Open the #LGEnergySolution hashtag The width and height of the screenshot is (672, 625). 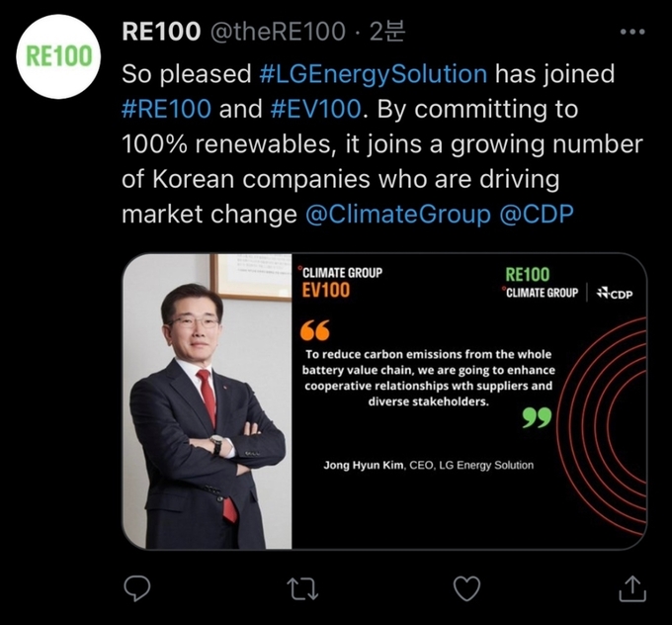[373, 74]
